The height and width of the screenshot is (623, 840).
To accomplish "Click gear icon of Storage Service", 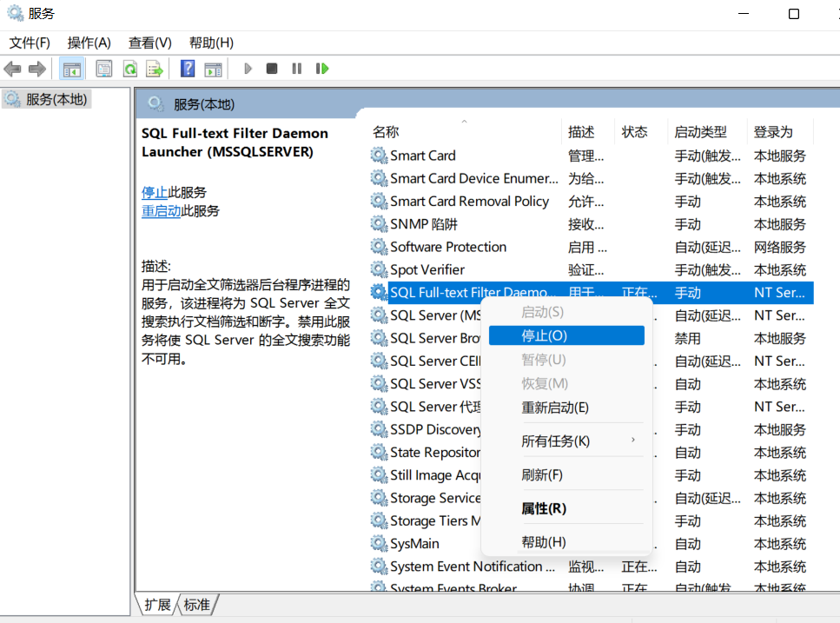I will (x=379, y=498).
